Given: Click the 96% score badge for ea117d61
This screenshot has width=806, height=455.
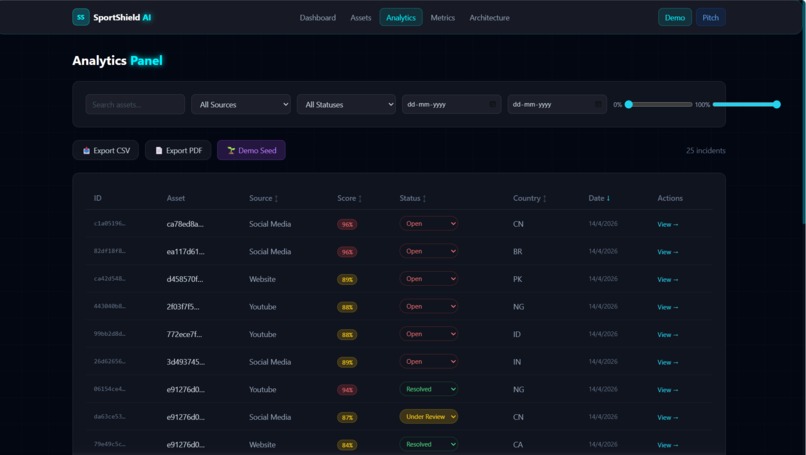Looking at the screenshot, I should [347, 252].
